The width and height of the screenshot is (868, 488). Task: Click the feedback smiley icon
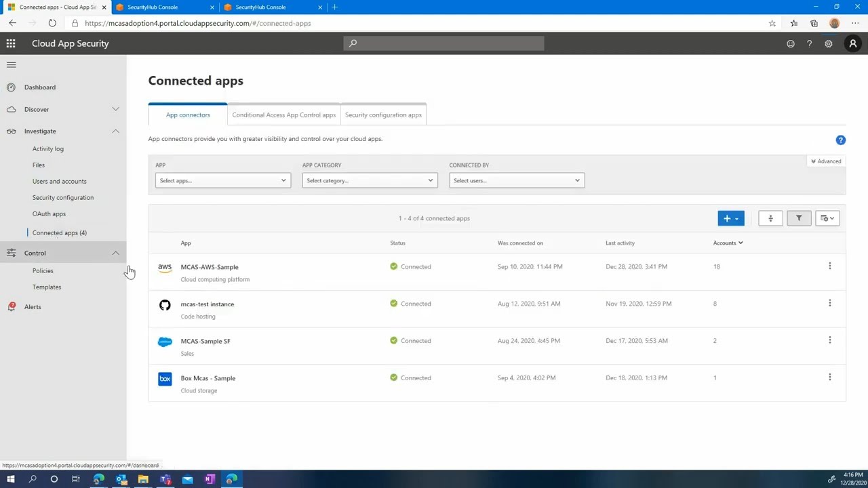791,43
